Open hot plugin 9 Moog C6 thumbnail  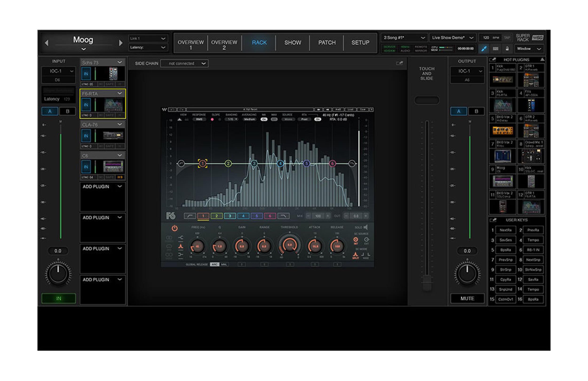(503, 181)
